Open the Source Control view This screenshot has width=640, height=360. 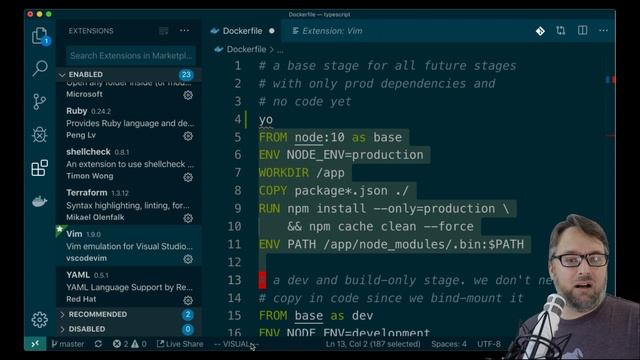coord(40,102)
